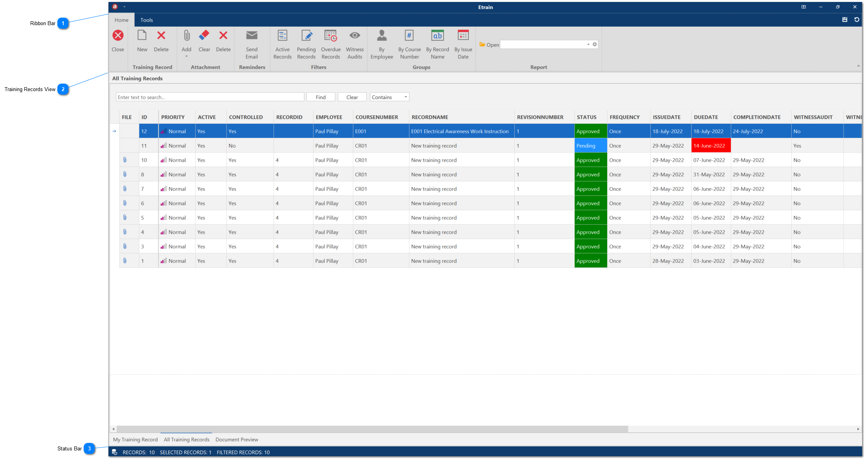This screenshot has width=868, height=461.
Task: Filter by Active Records
Action: (x=283, y=44)
